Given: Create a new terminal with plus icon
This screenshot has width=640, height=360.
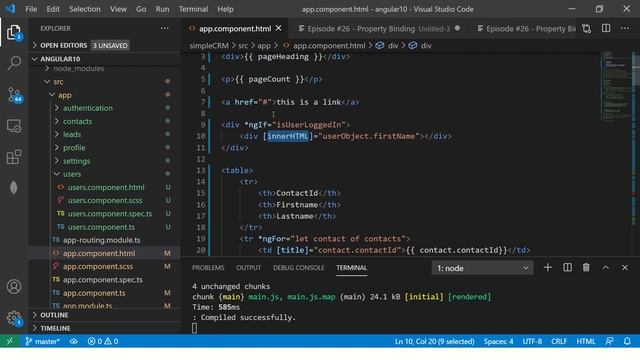Looking at the screenshot, I should (x=548, y=267).
